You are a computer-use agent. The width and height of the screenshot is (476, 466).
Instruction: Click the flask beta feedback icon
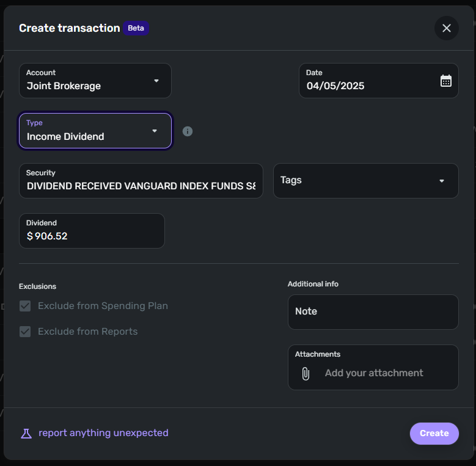tap(26, 433)
